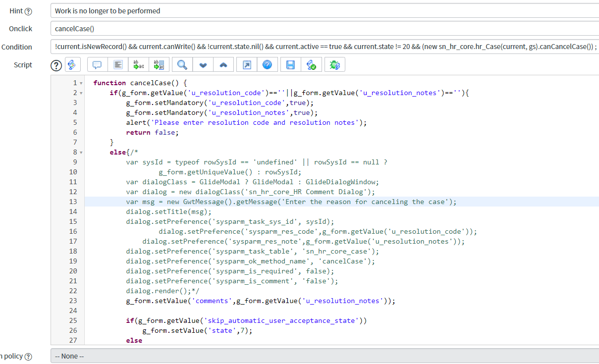Focus the Onclick field containing cancelCase()

[325, 29]
